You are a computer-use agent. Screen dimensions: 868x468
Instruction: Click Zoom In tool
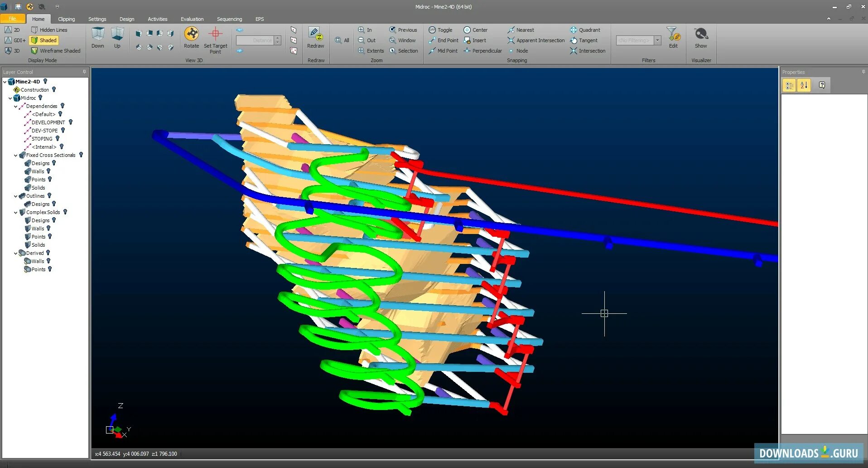tap(365, 30)
